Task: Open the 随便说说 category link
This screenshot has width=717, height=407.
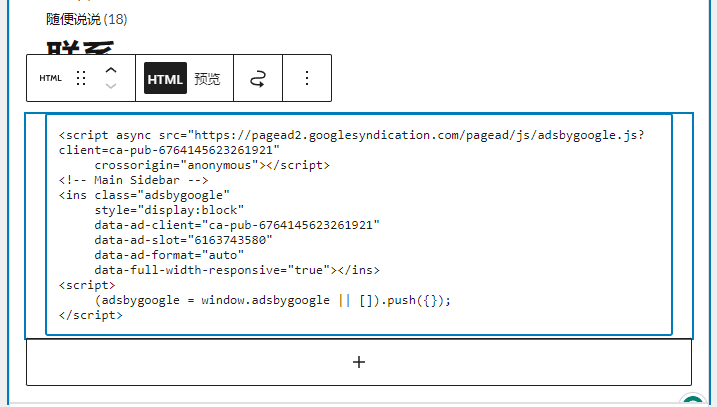Action: 74,19
